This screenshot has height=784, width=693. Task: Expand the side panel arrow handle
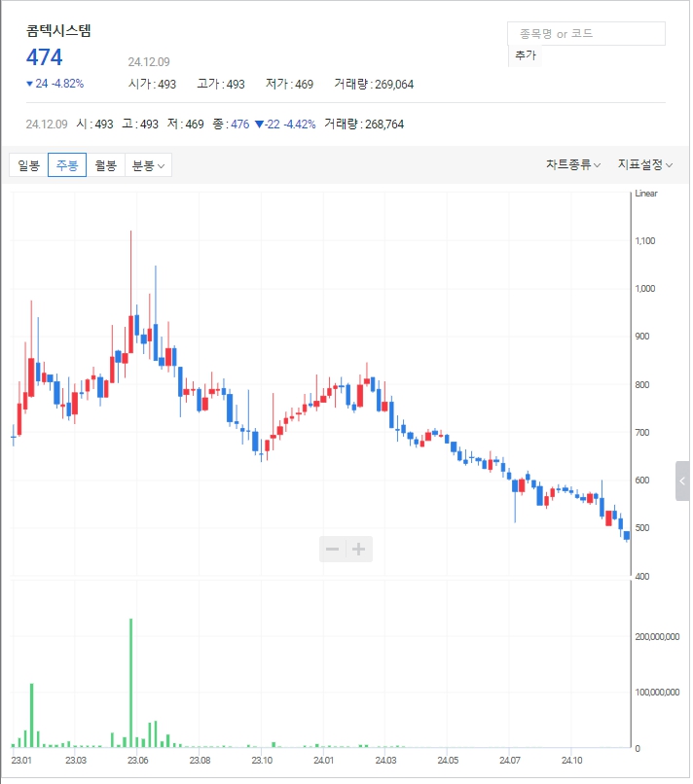(x=682, y=481)
